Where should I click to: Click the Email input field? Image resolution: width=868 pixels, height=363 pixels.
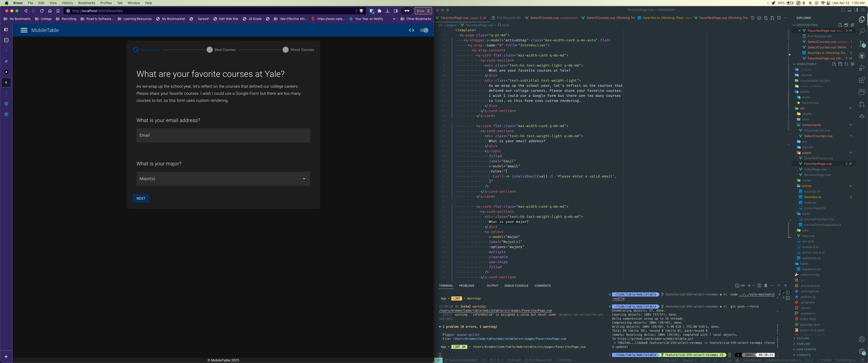pyautogui.click(x=223, y=135)
